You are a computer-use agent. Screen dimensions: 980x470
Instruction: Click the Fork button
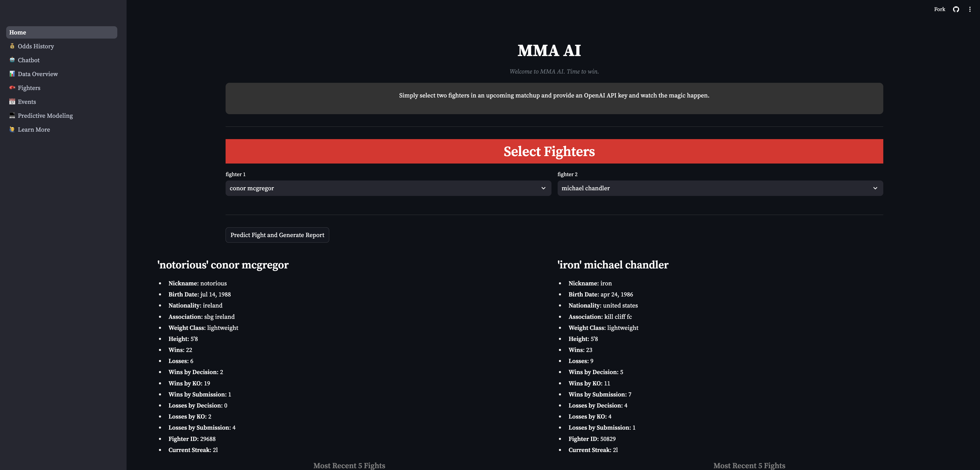[x=939, y=9]
